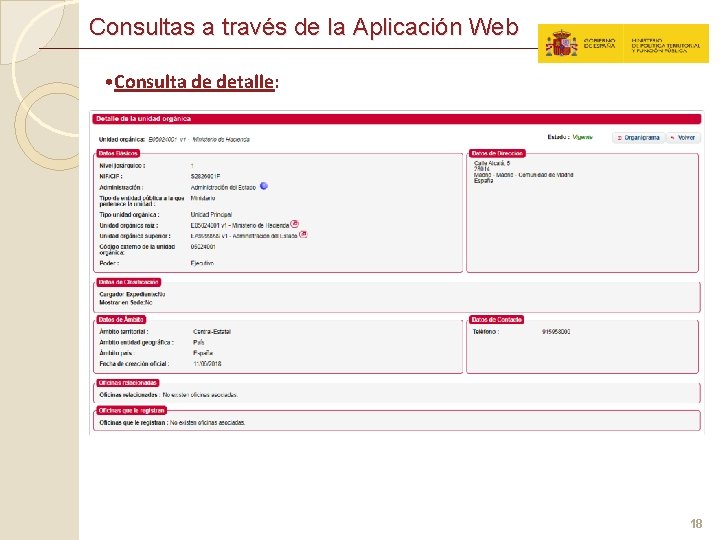Open link icon next to Unidad orgánica raíz value
The image size is (720, 540).
point(295,224)
